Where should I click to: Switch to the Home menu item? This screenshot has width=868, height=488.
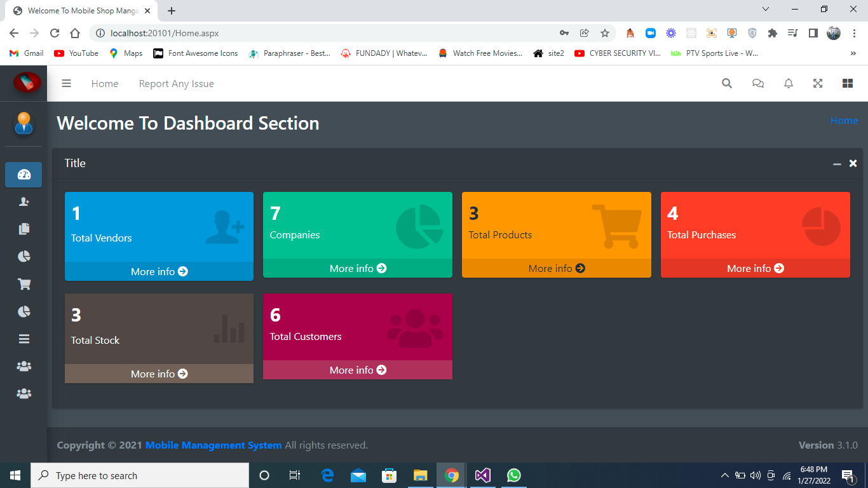104,83
